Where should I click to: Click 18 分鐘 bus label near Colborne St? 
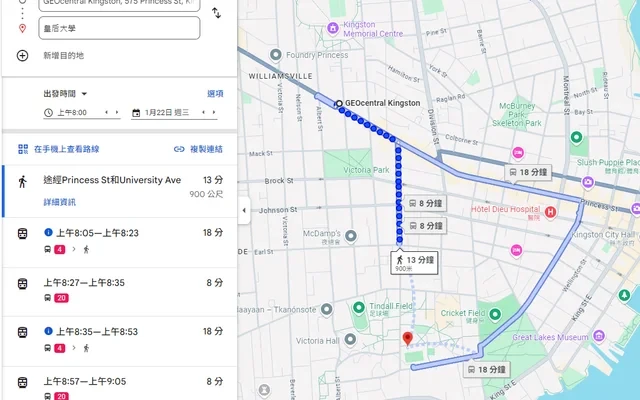[529, 172]
